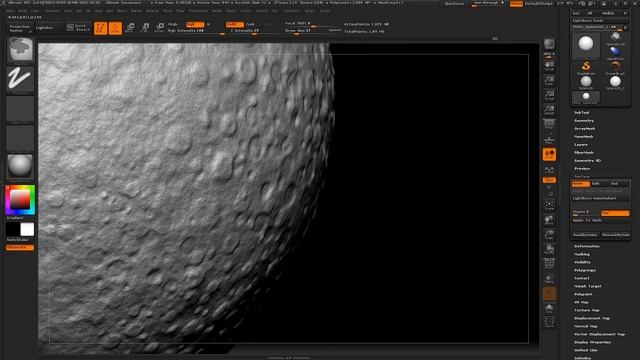Screen dimensions: 640x360
Task: Expand the Masking subpalette
Action: [582, 254]
